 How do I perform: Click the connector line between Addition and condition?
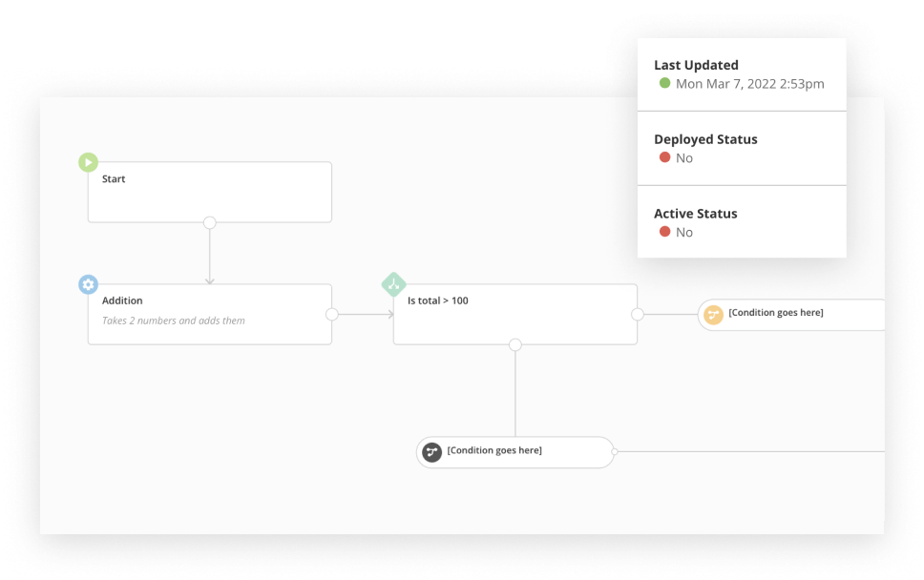pyautogui.click(x=363, y=314)
